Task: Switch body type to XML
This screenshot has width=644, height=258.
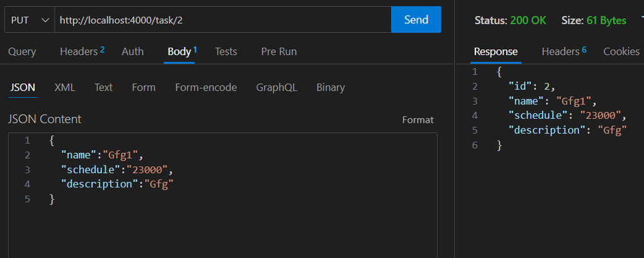Action: click(65, 87)
